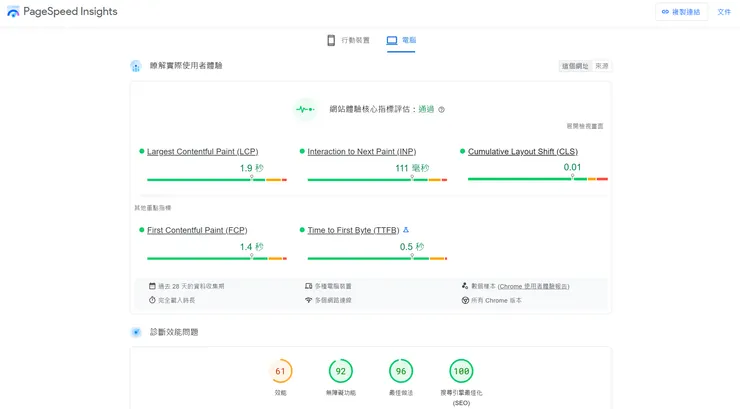Image resolution: width=740 pixels, height=409 pixels.
Task: Click the CLS distribution bar
Action: pos(538,179)
